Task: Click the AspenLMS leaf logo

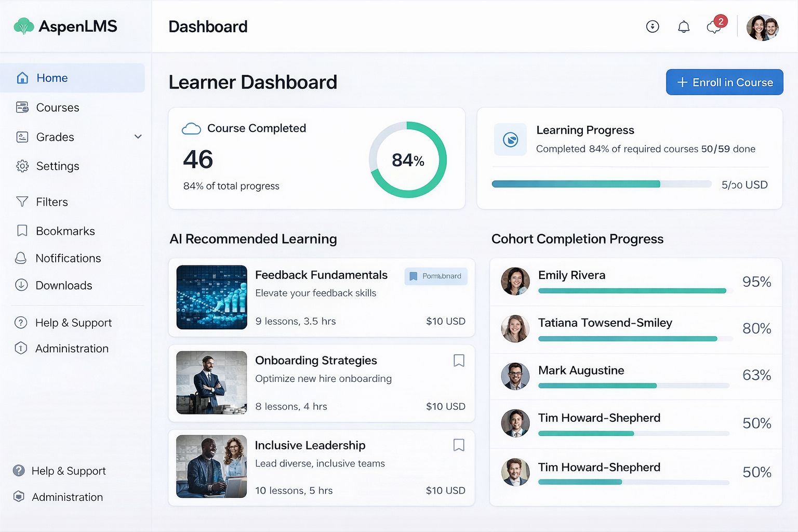Action: (x=23, y=26)
